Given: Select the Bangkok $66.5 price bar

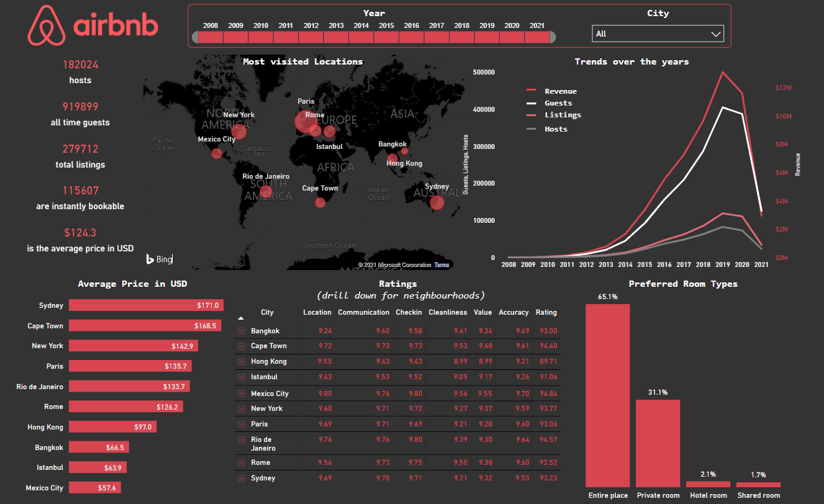Looking at the screenshot, I should (x=99, y=447).
